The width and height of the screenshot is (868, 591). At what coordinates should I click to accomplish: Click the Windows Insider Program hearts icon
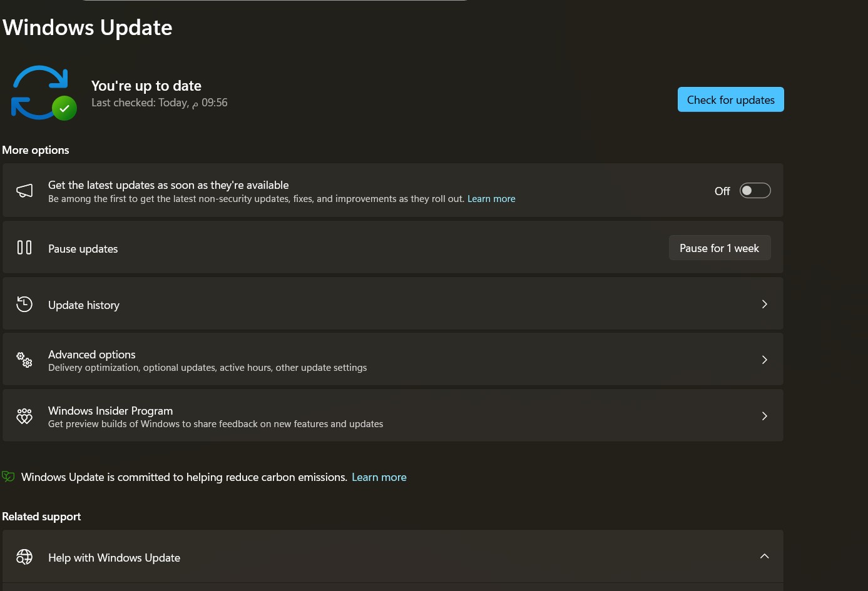tap(24, 416)
